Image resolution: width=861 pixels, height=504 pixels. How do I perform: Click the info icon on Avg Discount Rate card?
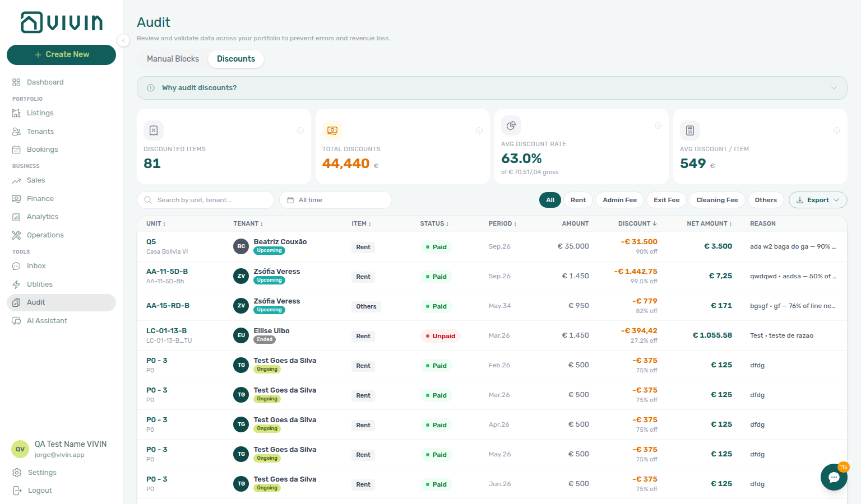tap(658, 125)
